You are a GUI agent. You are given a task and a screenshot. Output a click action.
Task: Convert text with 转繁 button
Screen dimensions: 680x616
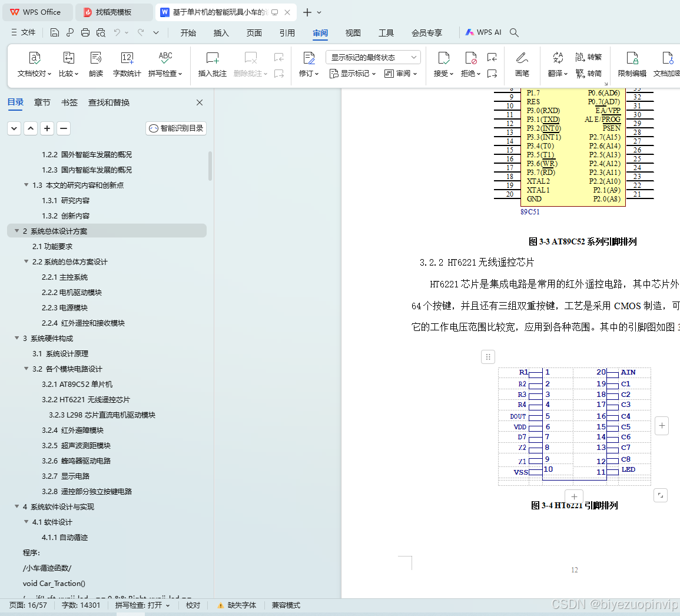click(x=589, y=57)
